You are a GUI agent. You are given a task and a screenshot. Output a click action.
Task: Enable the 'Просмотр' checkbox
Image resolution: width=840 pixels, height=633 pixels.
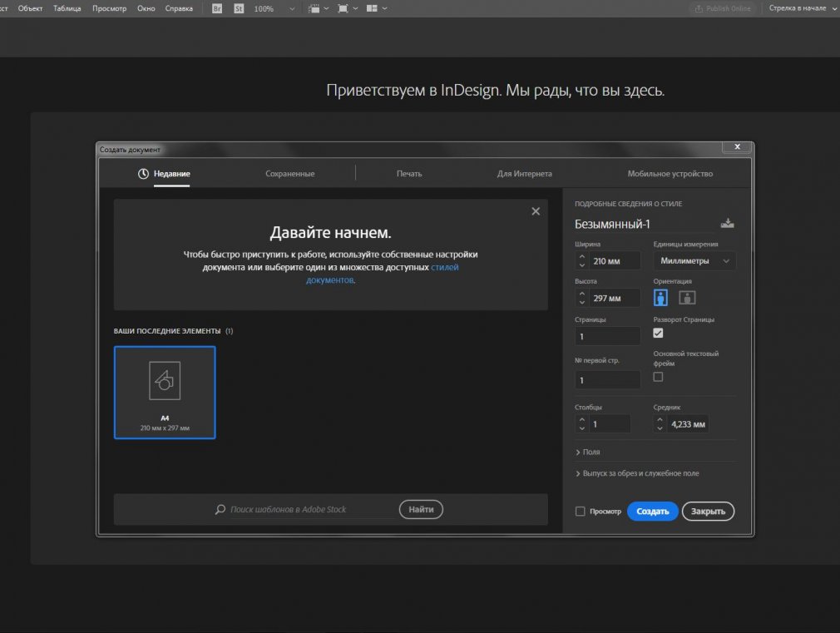tap(581, 512)
